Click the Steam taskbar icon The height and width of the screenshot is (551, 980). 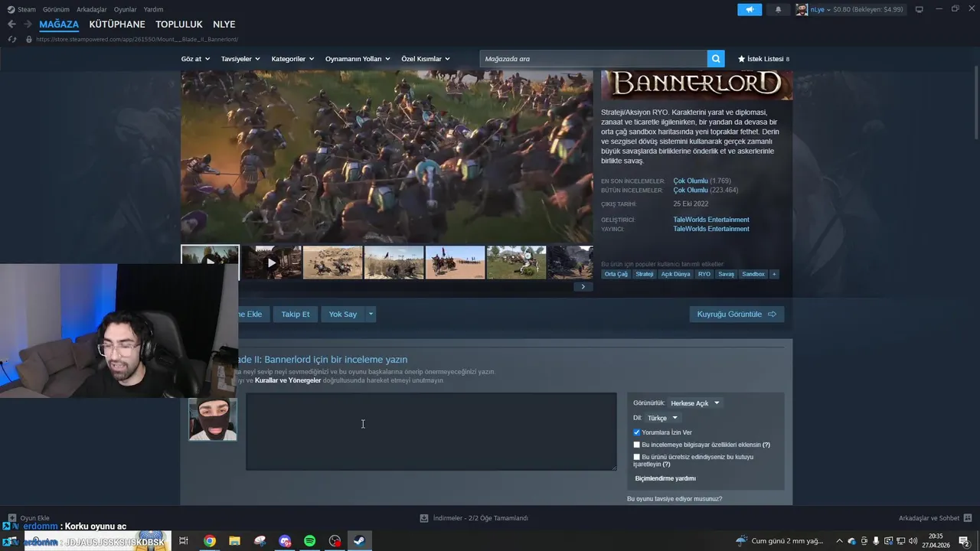pyautogui.click(x=359, y=541)
